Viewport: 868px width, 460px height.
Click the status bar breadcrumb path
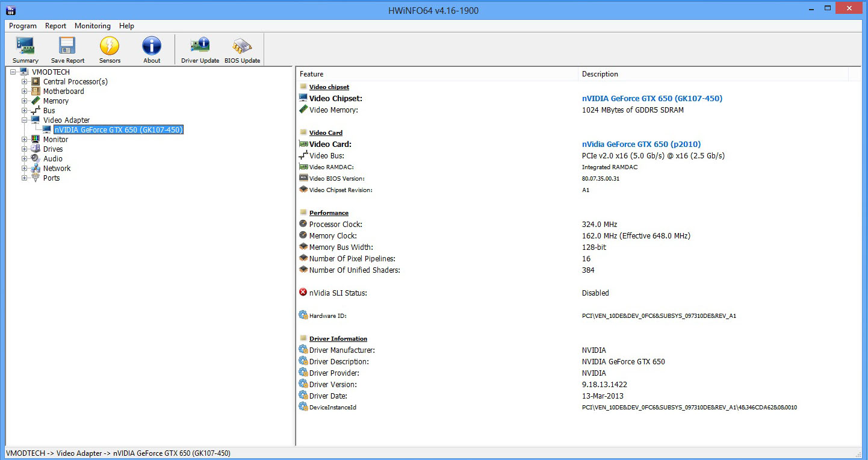118,453
